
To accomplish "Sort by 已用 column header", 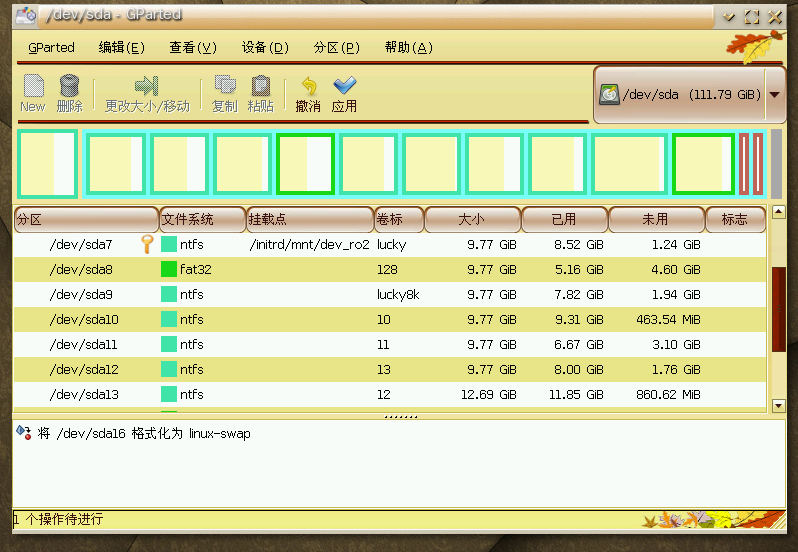I will point(565,219).
